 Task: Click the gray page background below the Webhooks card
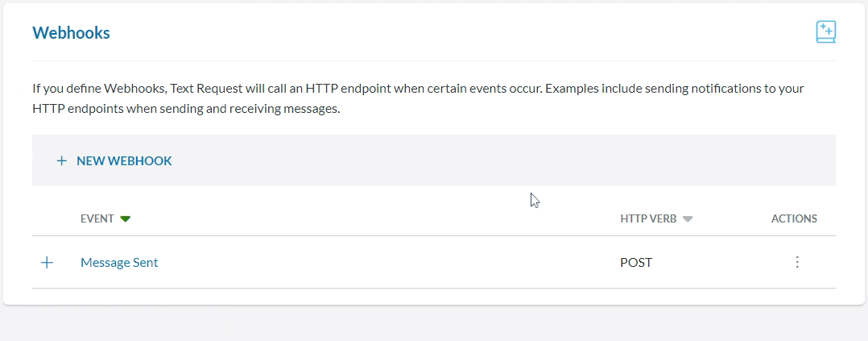[435, 324]
